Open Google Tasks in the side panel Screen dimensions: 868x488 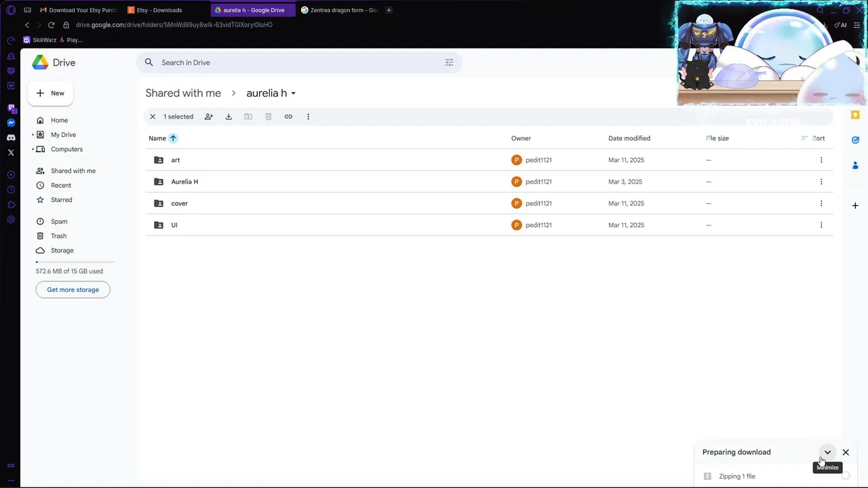click(x=855, y=140)
